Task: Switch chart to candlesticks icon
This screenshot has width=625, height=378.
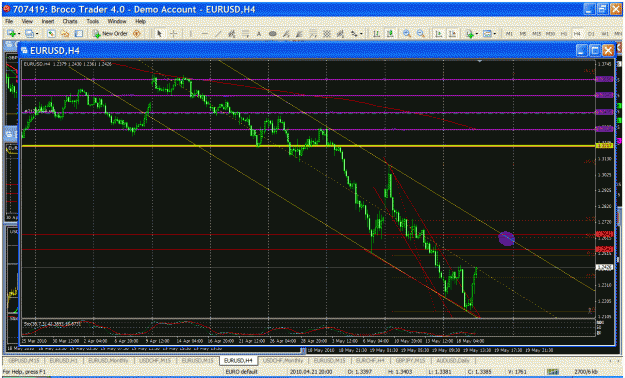Action: 390,34
